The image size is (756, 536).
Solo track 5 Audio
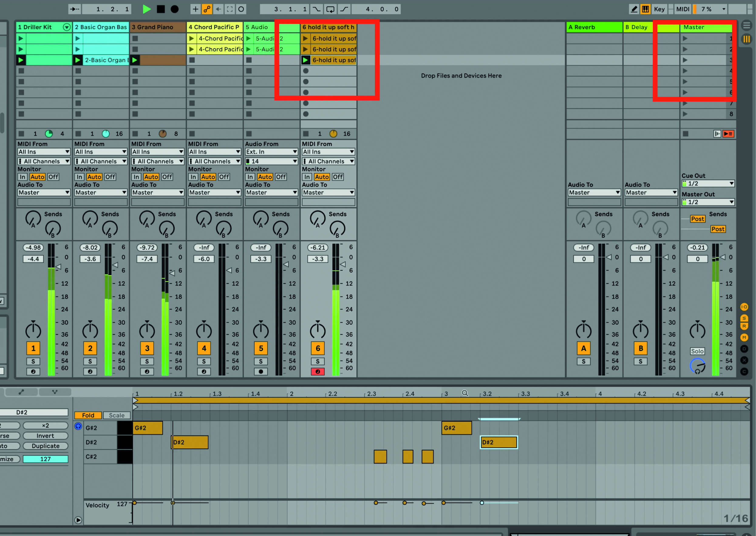261,361
